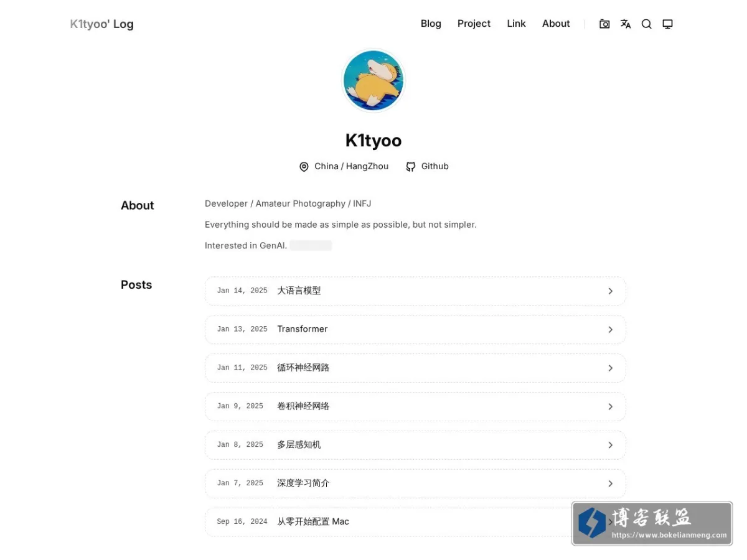Click the chevron on the 大语言模型 row
The image size is (747, 560).
tap(611, 291)
